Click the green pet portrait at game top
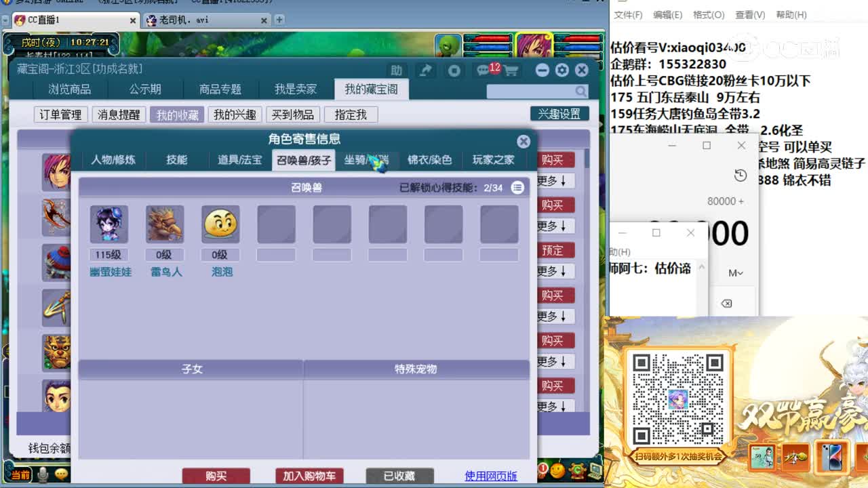This screenshot has width=868, height=488. (x=448, y=45)
